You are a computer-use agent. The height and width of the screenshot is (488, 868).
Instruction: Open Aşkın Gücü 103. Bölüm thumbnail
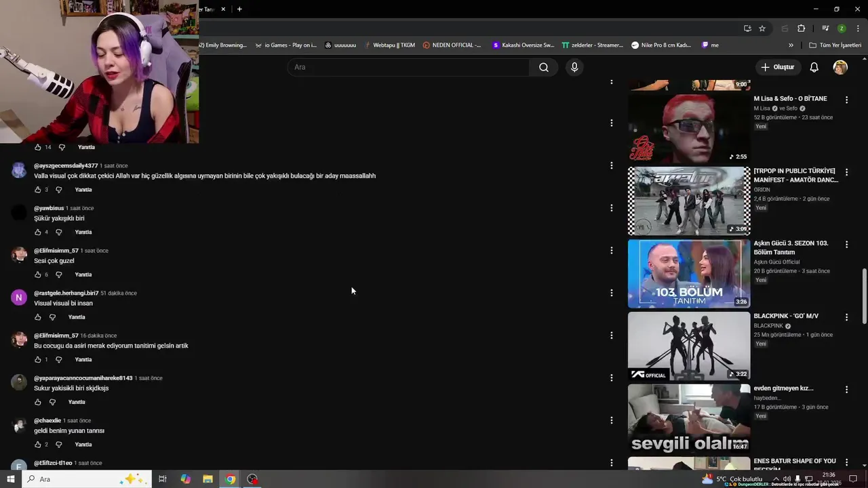(689, 273)
